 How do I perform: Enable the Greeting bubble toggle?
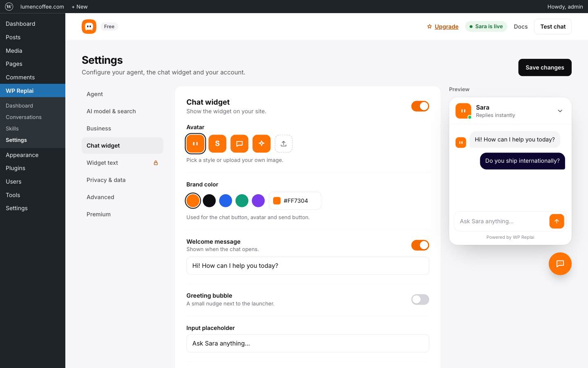[x=420, y=300]
